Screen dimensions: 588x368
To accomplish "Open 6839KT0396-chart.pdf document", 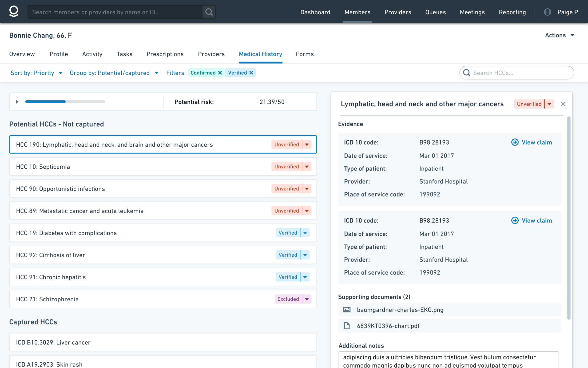I will [388, 326].
